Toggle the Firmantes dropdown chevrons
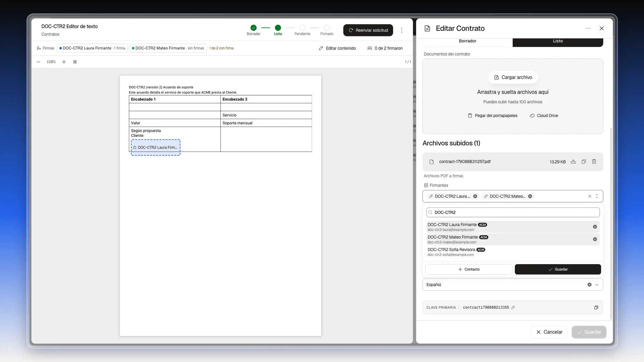Image resolution: width=644 pixels, height=362 pixels. click(597, 196)
